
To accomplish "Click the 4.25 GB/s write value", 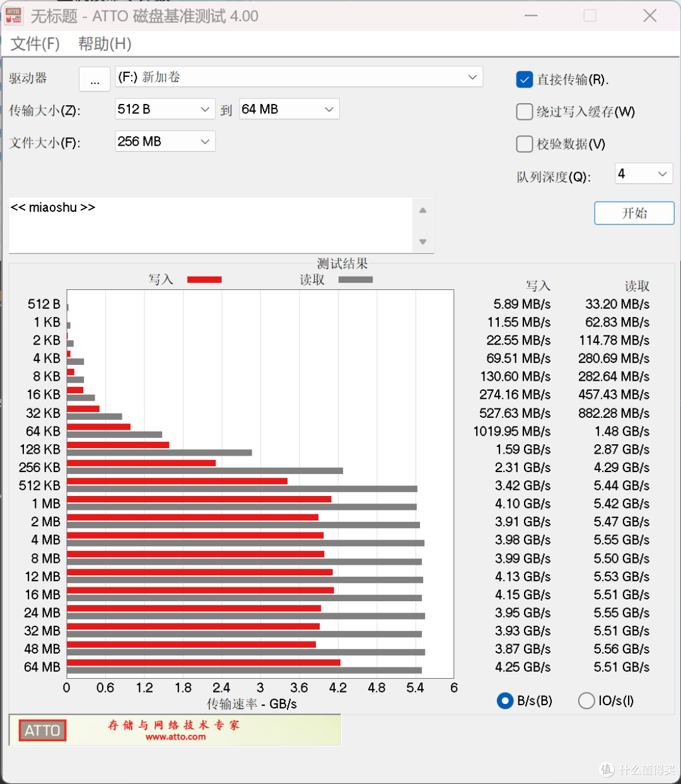I will coord(523,667).
